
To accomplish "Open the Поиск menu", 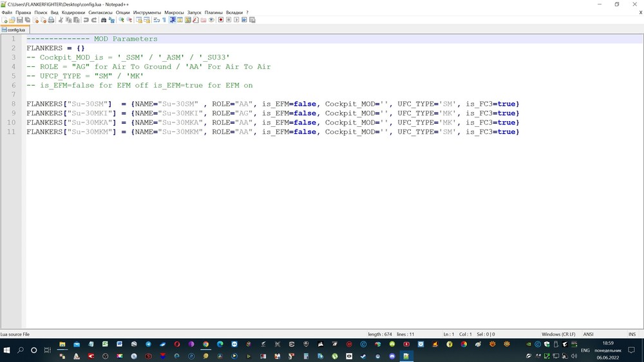I will (x=41, y=12).
